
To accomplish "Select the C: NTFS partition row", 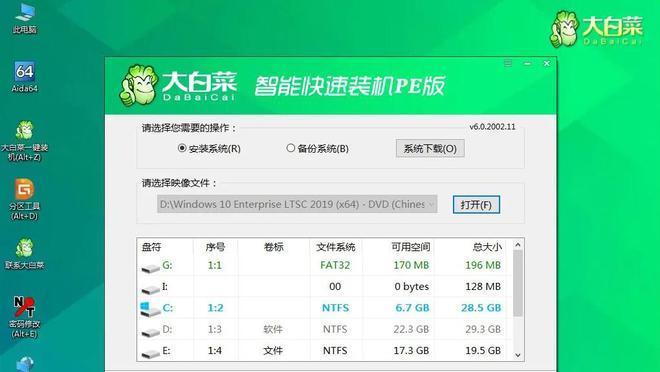I will point(325,308).
